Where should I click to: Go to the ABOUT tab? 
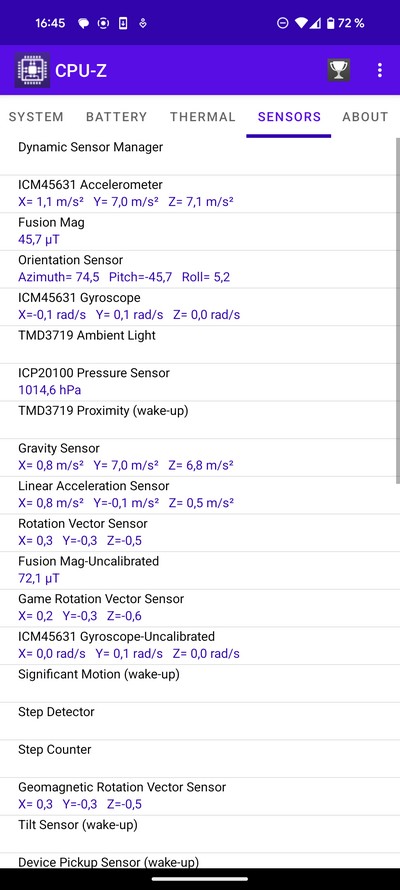[x=365, y=117]
